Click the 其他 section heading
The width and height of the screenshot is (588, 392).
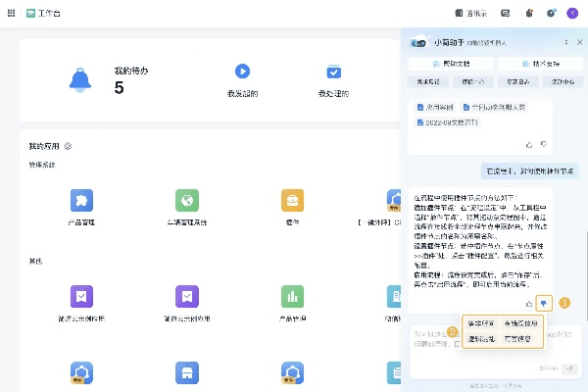[x=35, y=261]
